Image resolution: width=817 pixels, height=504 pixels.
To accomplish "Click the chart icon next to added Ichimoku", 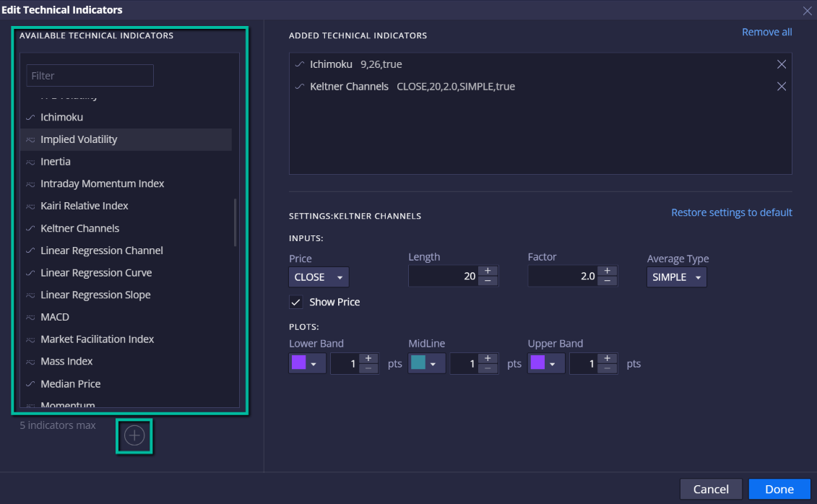I will (300, 64).
